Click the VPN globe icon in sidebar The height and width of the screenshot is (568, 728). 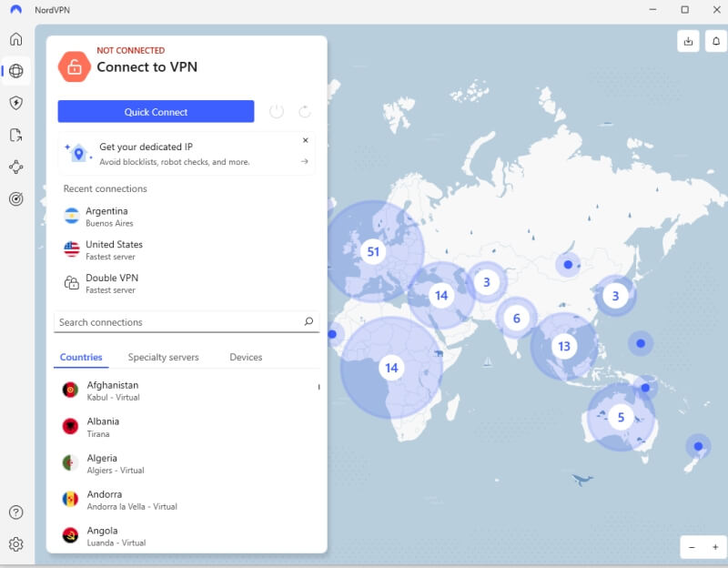click(16, 70)
